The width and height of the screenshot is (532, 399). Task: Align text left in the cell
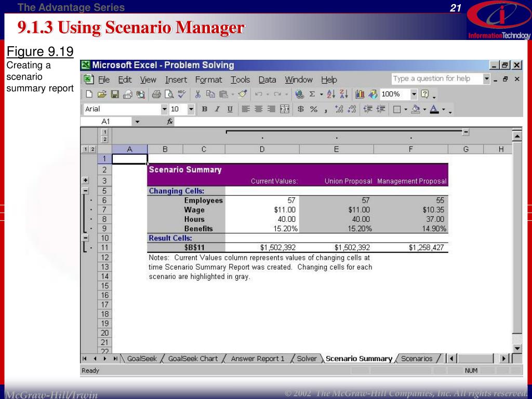[x=246, y=109]
